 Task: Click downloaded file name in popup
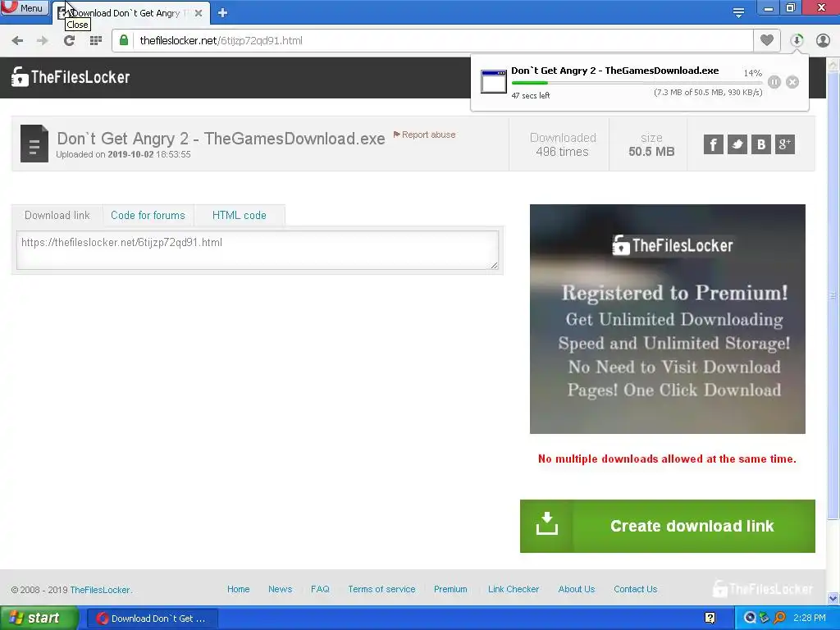615,71
